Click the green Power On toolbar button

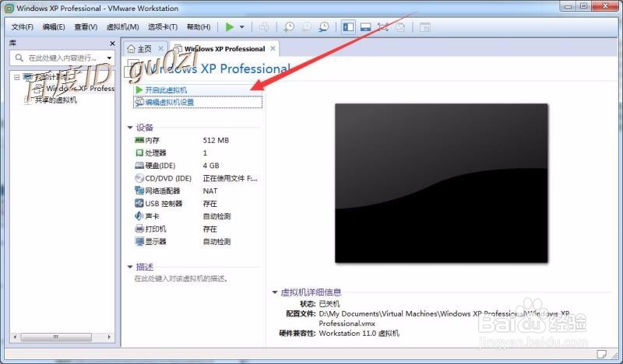pos(230,27)
